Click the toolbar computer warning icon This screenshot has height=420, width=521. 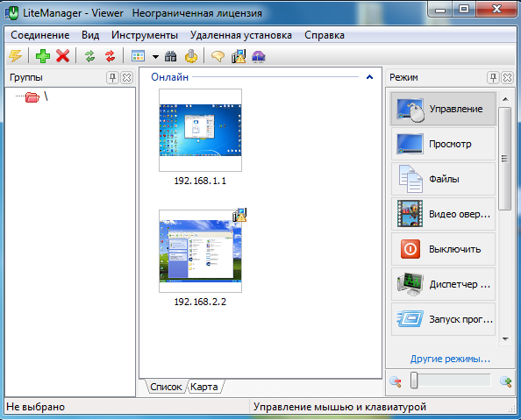pos(239,56)
